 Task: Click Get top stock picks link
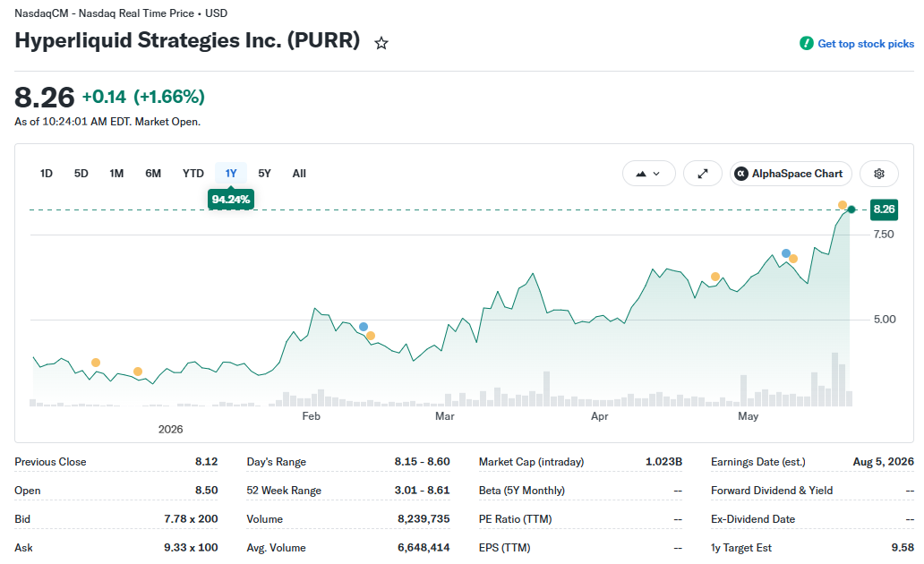(857, 44)
